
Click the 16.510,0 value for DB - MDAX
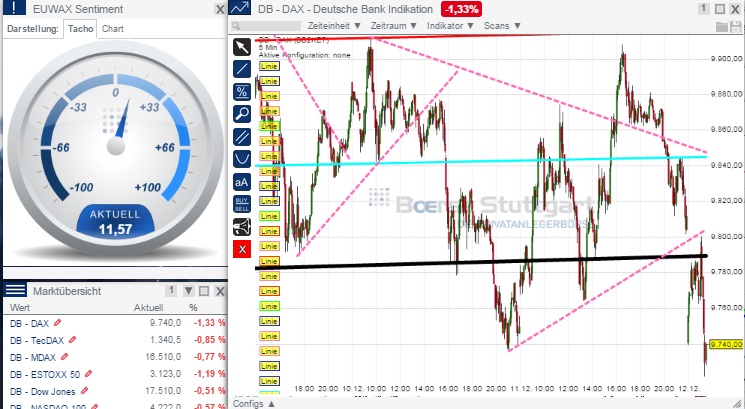point(163,357)
